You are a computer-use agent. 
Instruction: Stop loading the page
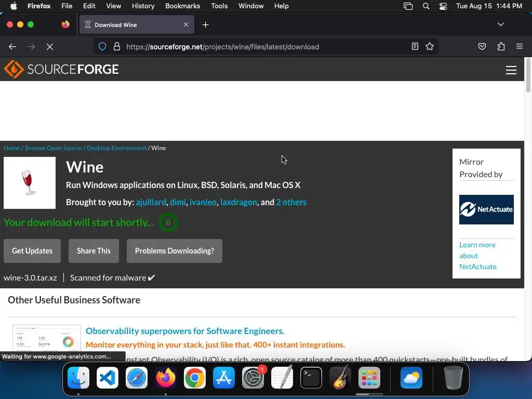pos(49,46)
